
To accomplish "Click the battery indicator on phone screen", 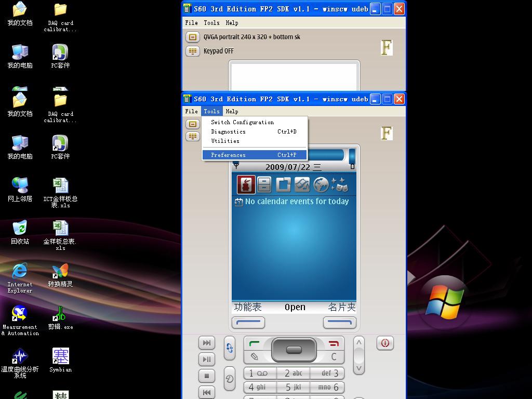I will tap(353, 166).
